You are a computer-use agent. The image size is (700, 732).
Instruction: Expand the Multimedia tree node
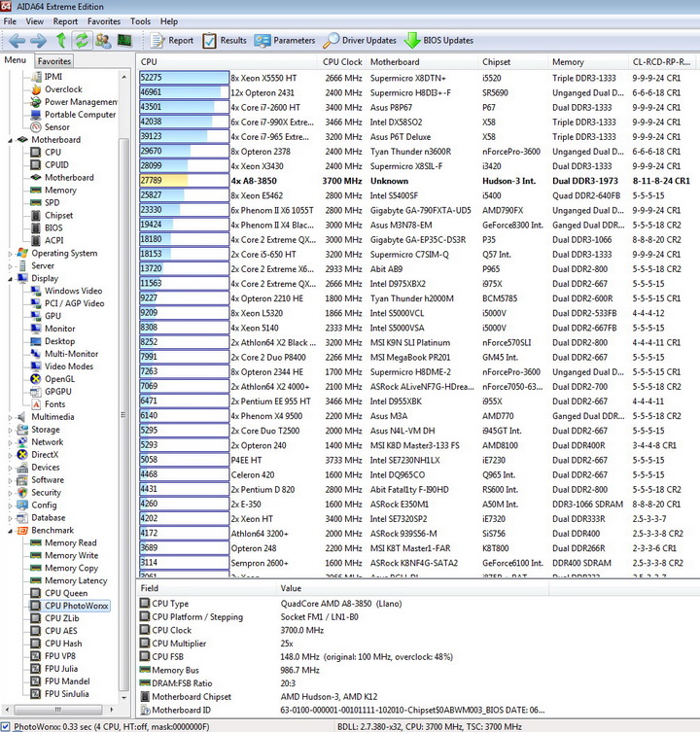point(10,417)
